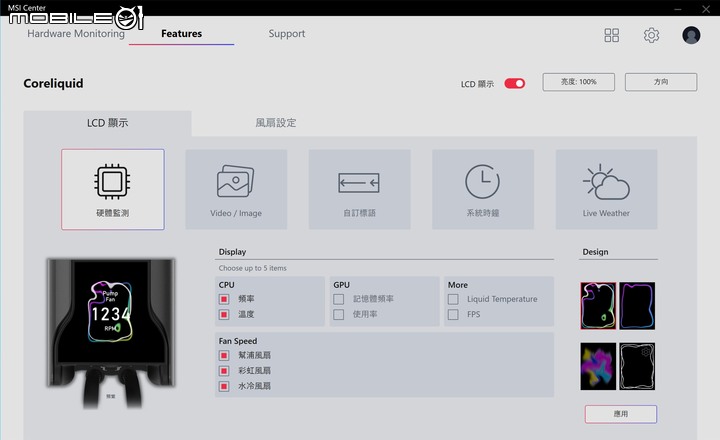Click the Display section heading
Viewport: 720px width, 440px height.
pyautogui.click(x=232, y=252)
